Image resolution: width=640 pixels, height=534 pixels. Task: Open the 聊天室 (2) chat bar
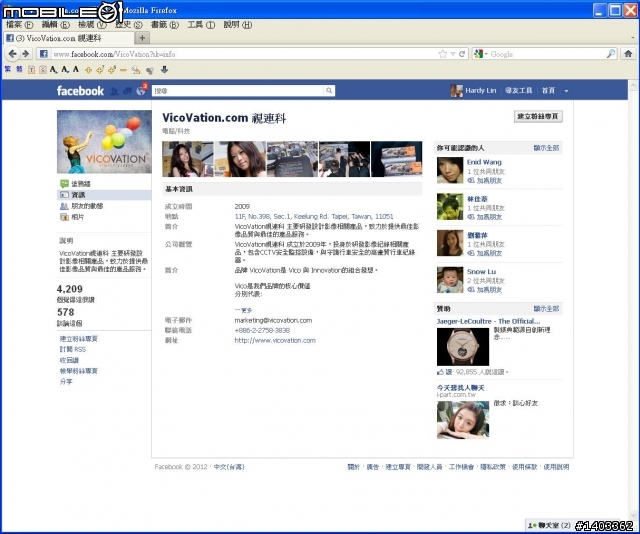point(549,525)
